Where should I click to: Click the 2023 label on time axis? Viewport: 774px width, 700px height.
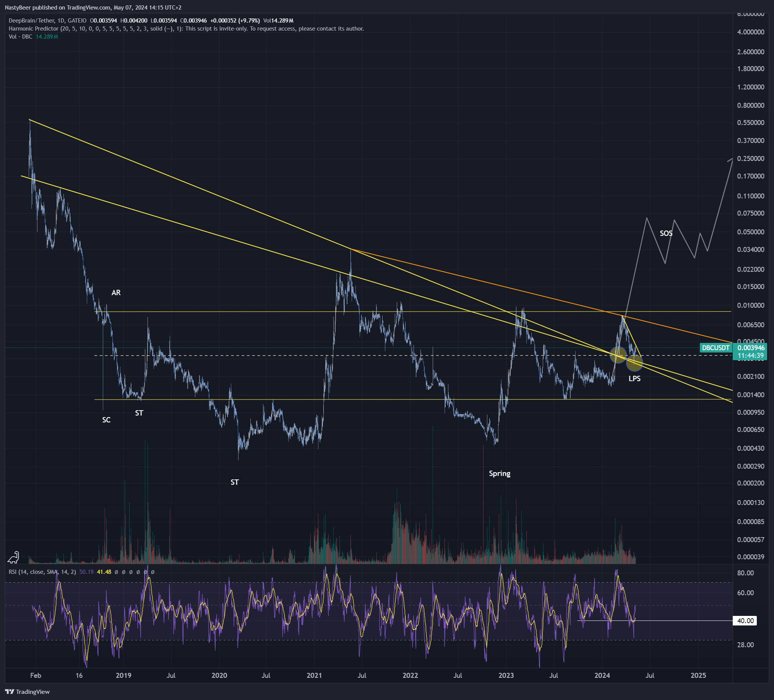[506, 676]
